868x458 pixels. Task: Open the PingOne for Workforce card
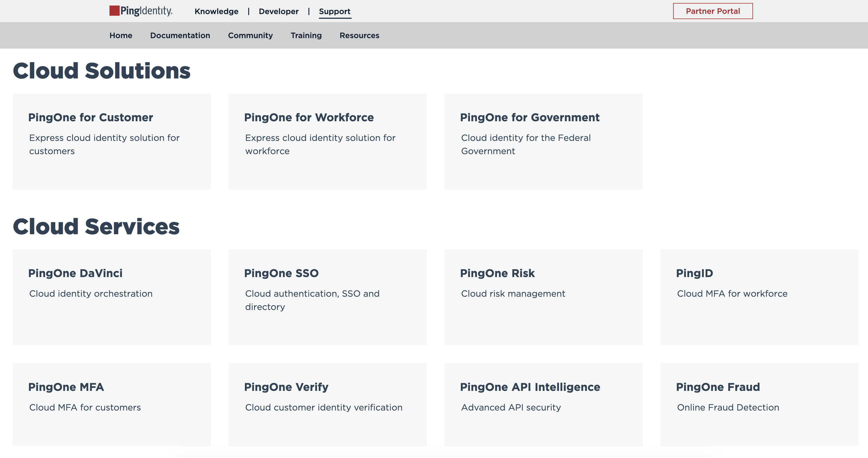click(328, 141)
